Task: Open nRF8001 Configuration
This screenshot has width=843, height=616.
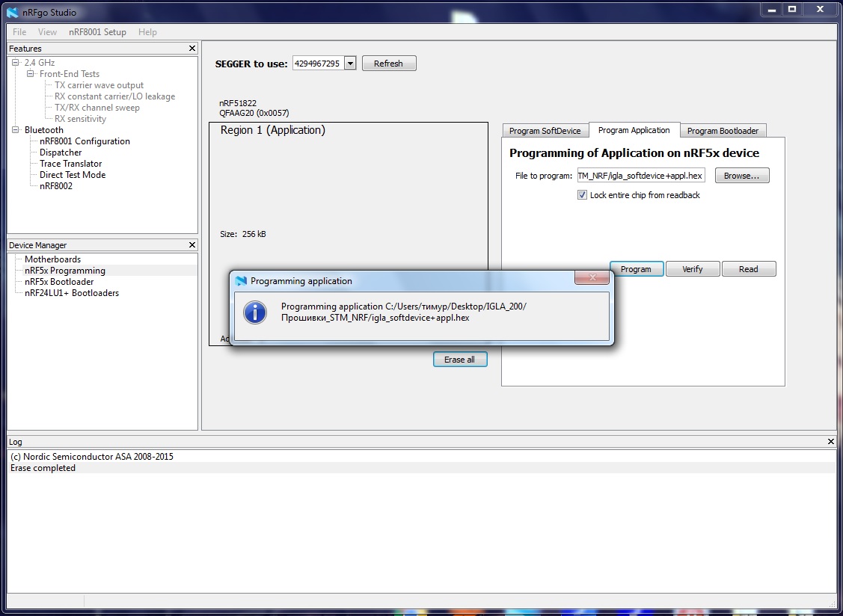Action: tap(85, 141)
